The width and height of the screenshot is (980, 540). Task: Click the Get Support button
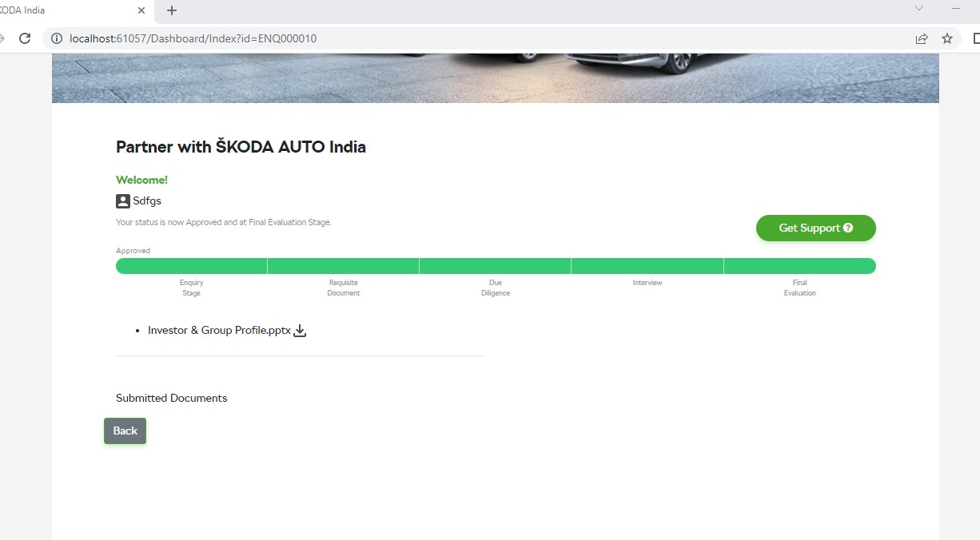tap(815, 228)
